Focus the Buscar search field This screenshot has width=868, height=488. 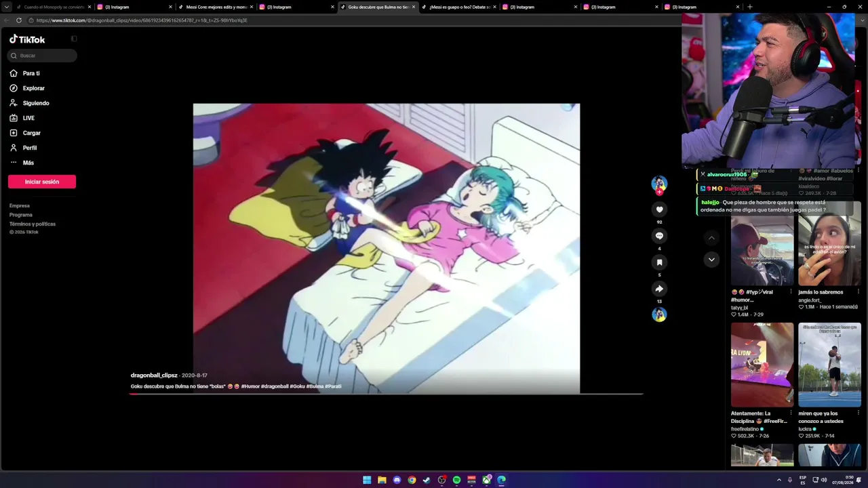click(42, 56)
